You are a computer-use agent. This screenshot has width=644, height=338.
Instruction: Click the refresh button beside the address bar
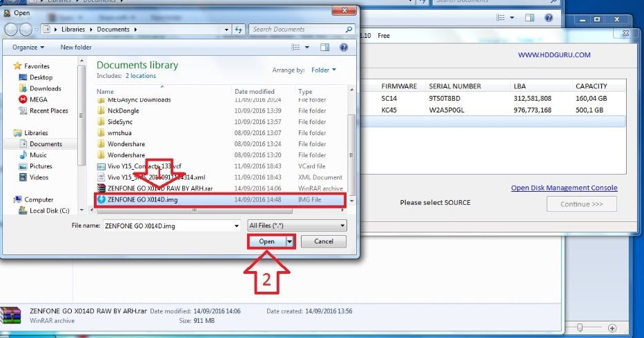[x=239, y=30]
